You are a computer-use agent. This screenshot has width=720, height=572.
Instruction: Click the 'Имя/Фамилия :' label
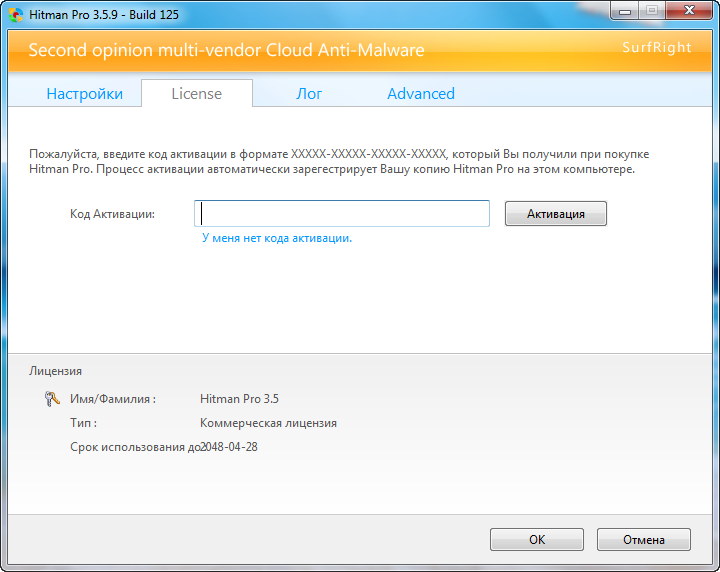[113, 399]
